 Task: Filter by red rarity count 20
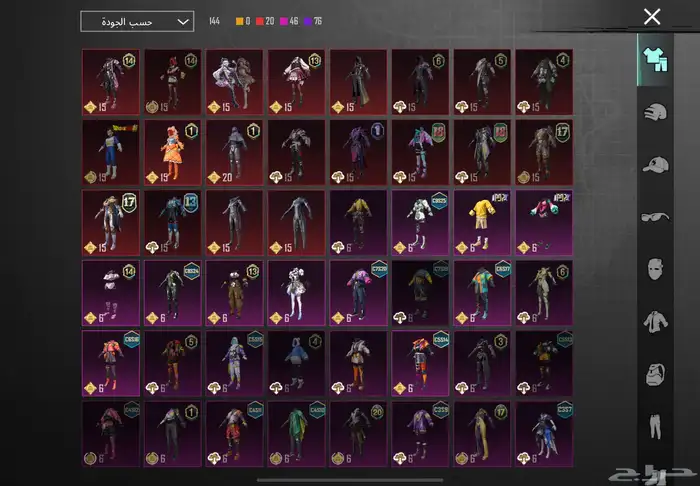coord(265,21)
